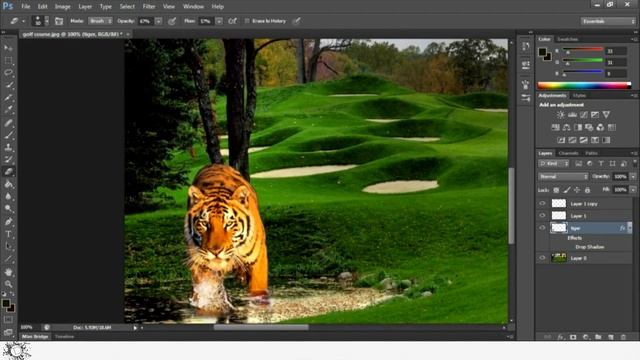Open the Essentials workspace dropdown
The height and width of the screenshot is (360, 640).
click(608, 21)
